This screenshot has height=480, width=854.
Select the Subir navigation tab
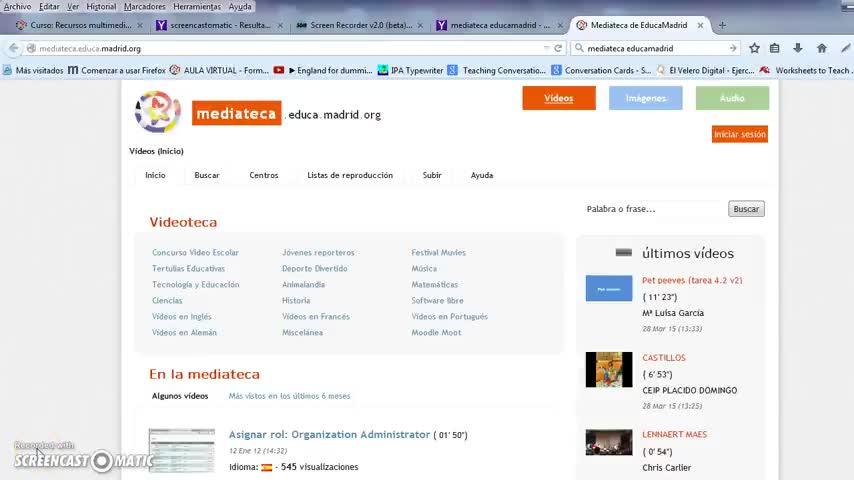pos(432,175)
